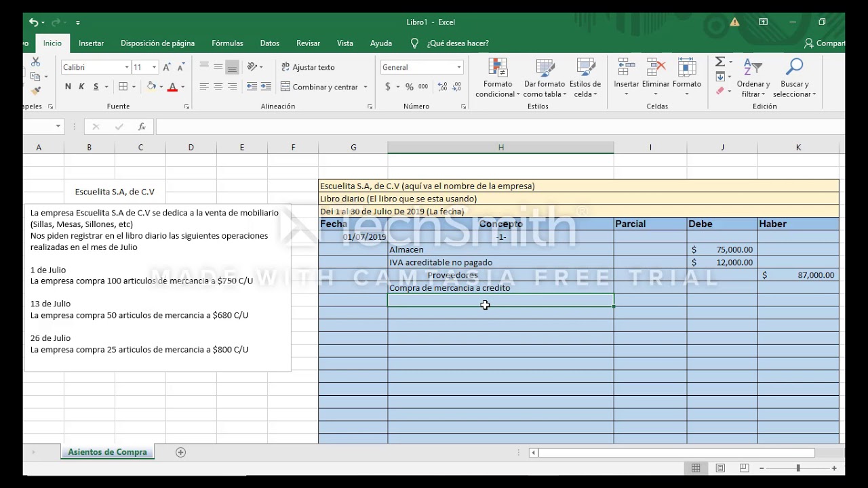Decrease font size with smaller A icon
Screen dimensions: 868x488
tap(180, 67)
